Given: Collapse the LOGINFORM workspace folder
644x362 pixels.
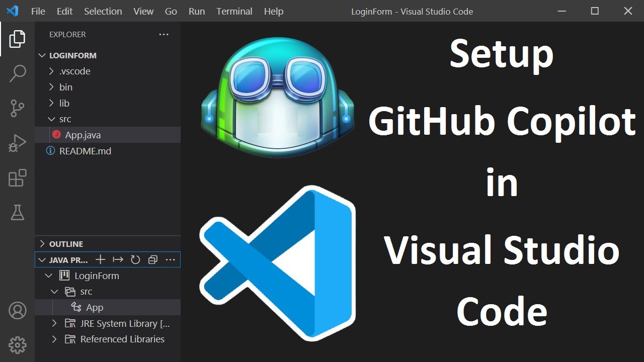Looking at the screenshot, I should (x=42, y=55).
